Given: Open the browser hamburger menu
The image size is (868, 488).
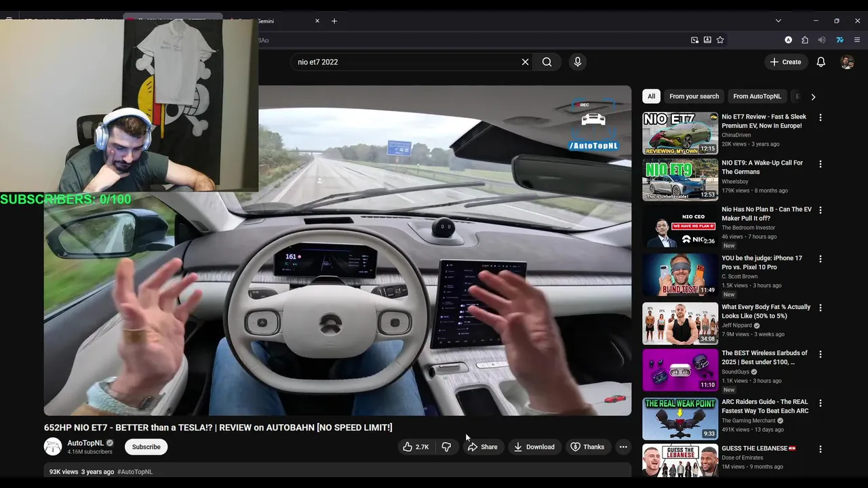Looking at the screenshot, I should click(x=857, y=40).
